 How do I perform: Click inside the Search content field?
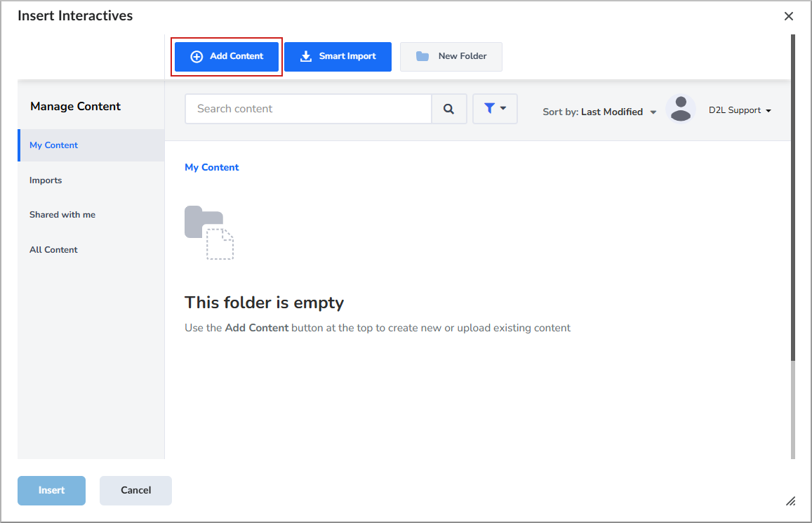[x=302, y=109]
